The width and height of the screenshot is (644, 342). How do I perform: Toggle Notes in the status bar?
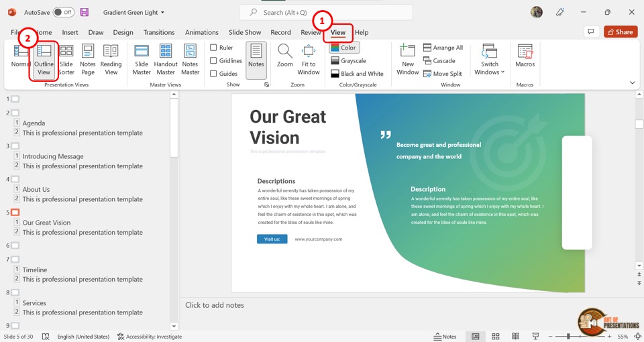click(445, 336)
